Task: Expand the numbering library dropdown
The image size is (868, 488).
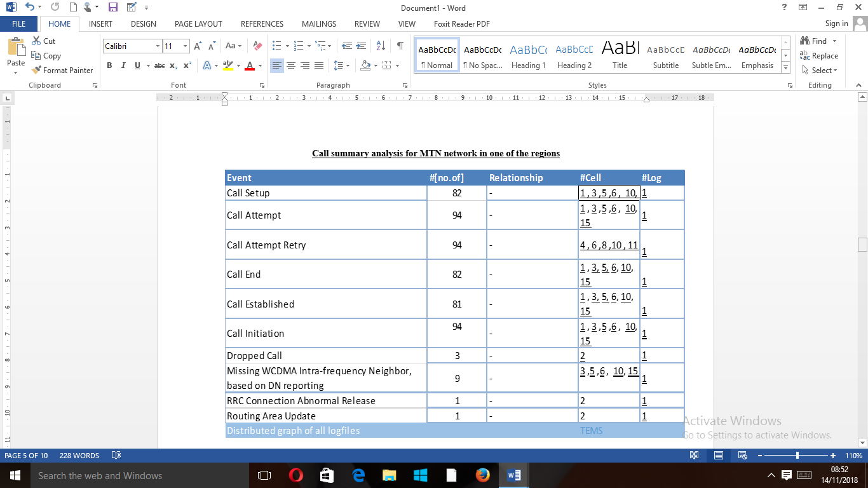Action: (x=308, y=46)
